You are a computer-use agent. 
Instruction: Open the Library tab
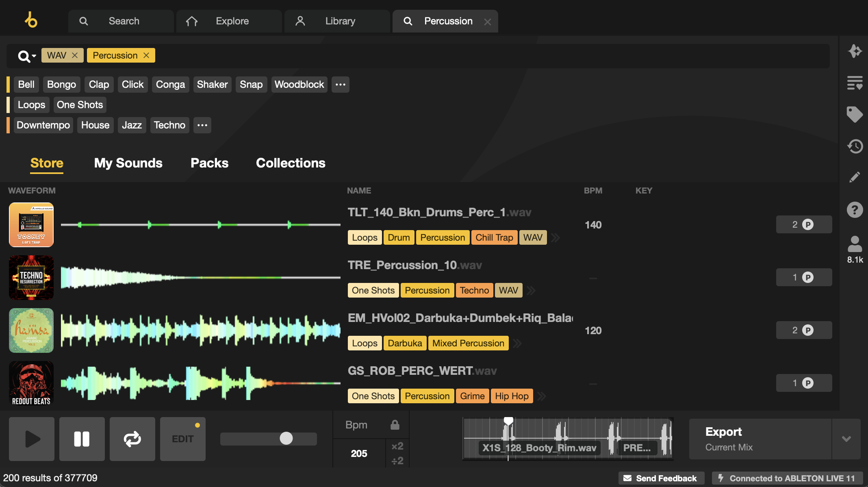click(x=337, y=21)
